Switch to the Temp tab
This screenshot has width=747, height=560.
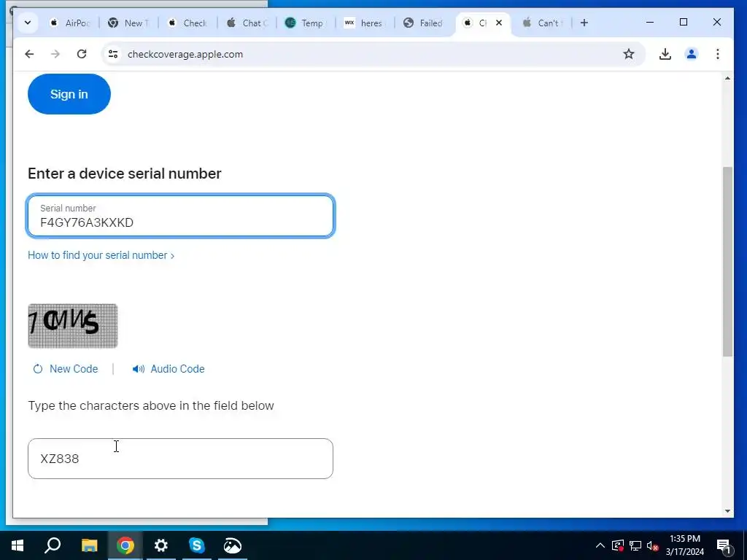(x=306, y=23)
